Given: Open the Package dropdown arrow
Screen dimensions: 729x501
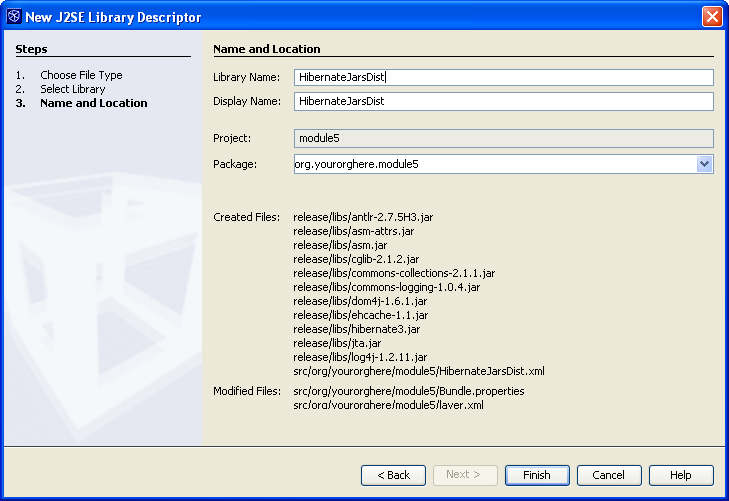Looking at the screenshot, I should click(x=704, y=164).
